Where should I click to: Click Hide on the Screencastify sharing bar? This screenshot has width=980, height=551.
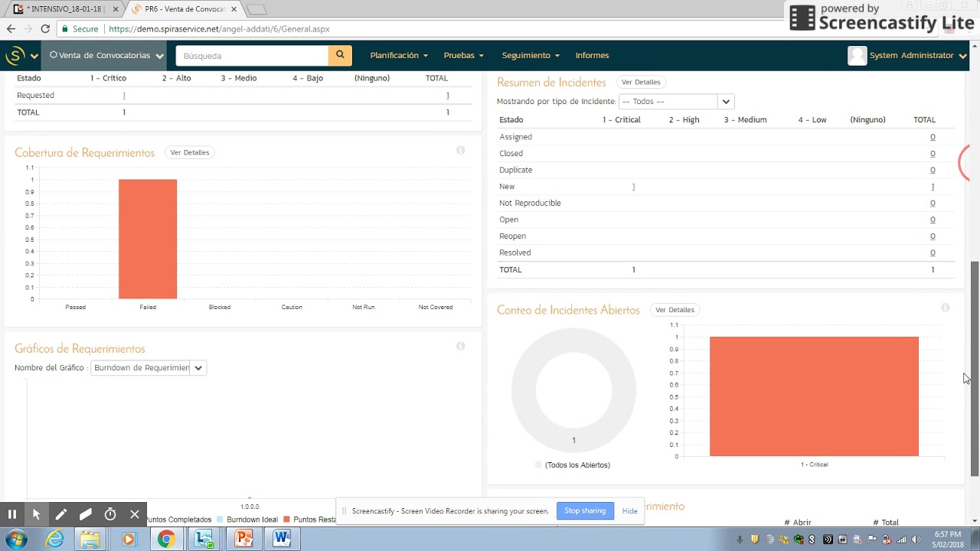pyautogui.click(x=629, y=510)
